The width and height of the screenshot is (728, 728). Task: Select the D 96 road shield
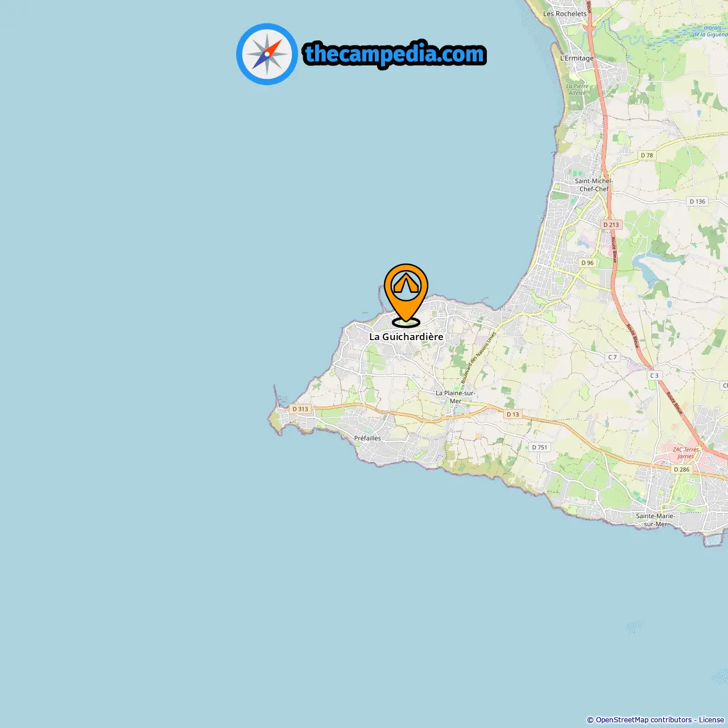point(588,263)
